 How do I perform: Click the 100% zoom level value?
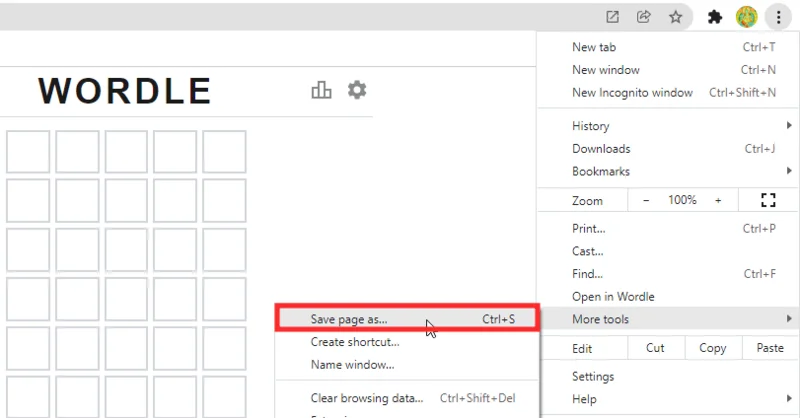click(682, 200)
